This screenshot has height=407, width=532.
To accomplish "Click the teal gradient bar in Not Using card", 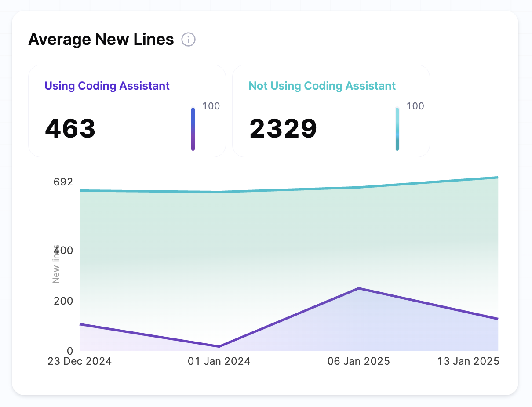I will pos(397,129).
